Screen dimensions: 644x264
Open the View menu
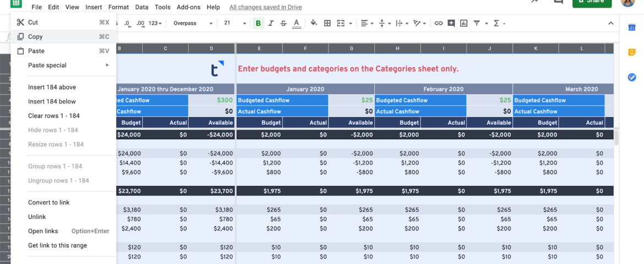(x=72, y=7)
